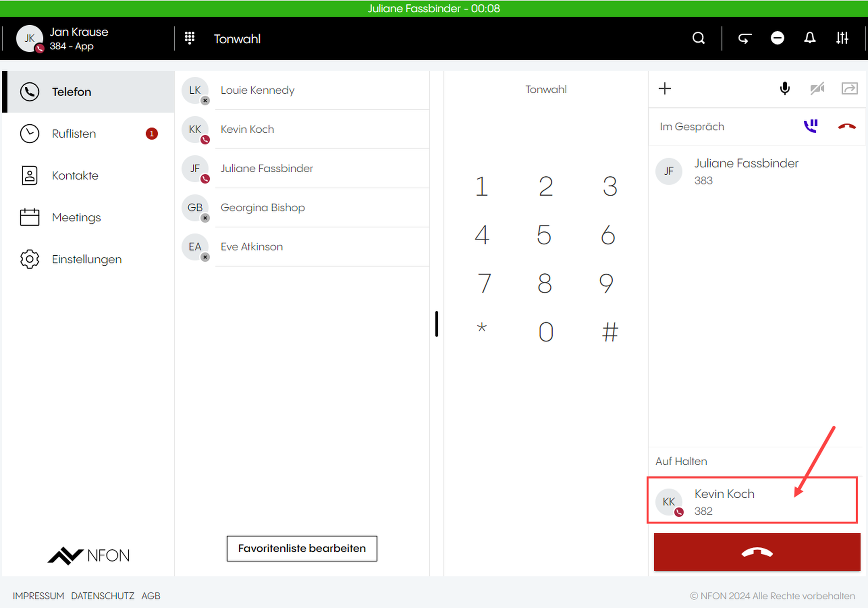868x608 pixels.
Task: Click the search magnifier icon
Action: tap(698, 38)
